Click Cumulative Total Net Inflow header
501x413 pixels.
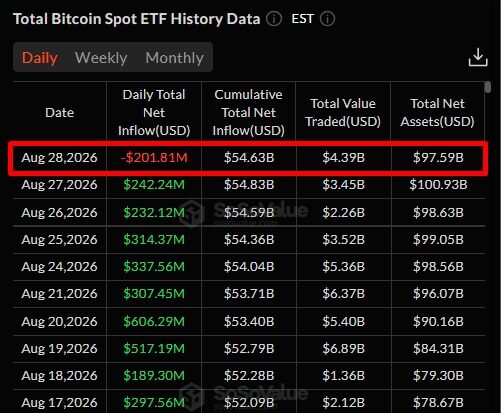249,113
